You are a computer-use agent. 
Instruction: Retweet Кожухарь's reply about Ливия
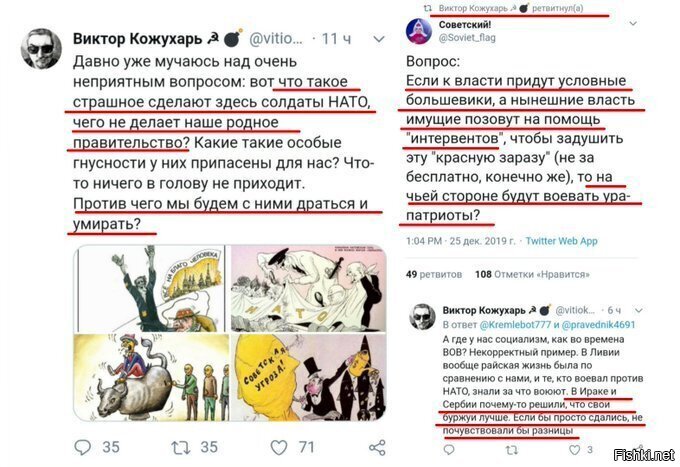[x=512, y=450]
